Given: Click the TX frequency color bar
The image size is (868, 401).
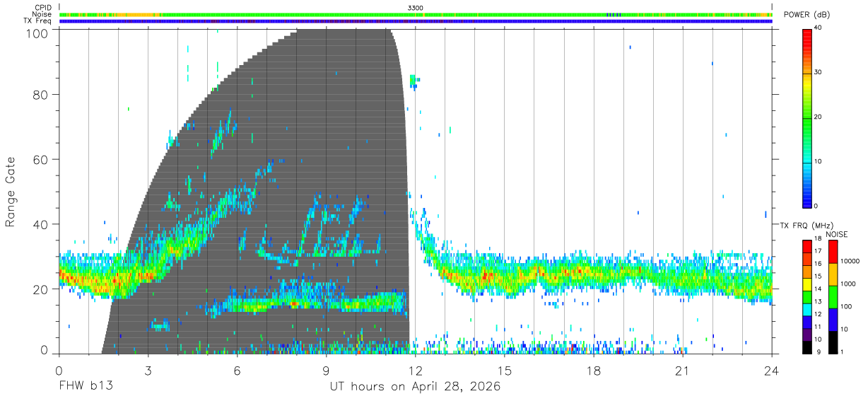Looking at the screenshot, I should click(x=807, y=296).
